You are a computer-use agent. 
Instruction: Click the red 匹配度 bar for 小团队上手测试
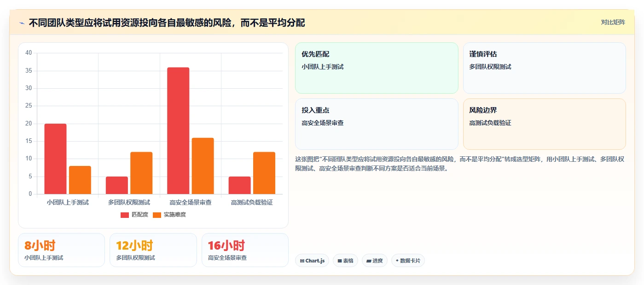55,159
